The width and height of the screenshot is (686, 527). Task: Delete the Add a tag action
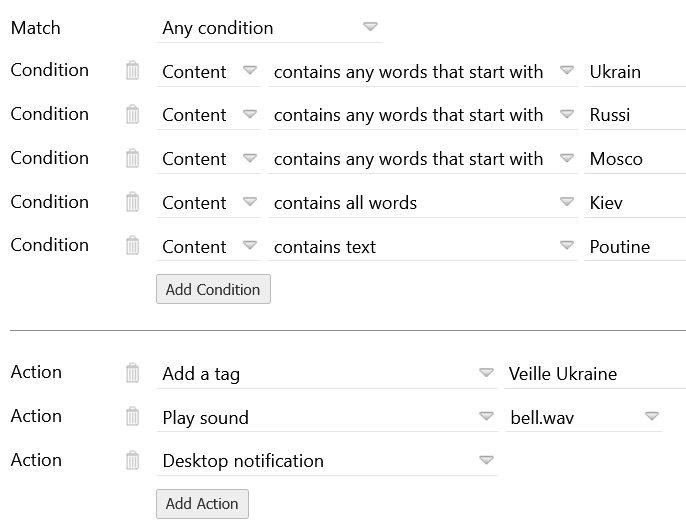[132, 373]
